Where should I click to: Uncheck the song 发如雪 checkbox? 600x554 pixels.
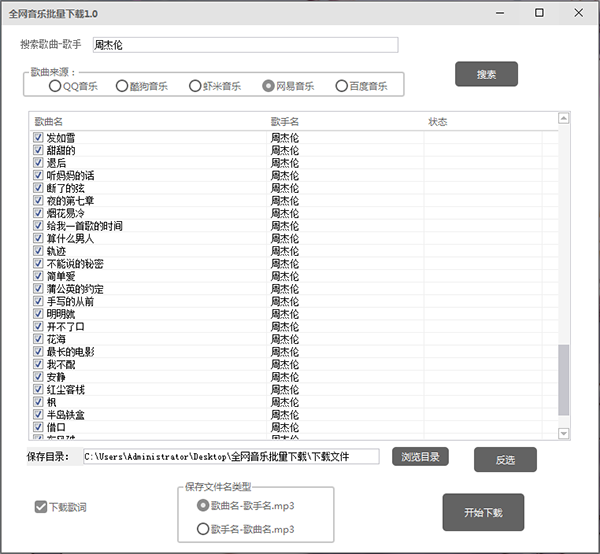[x=38, y=138]
